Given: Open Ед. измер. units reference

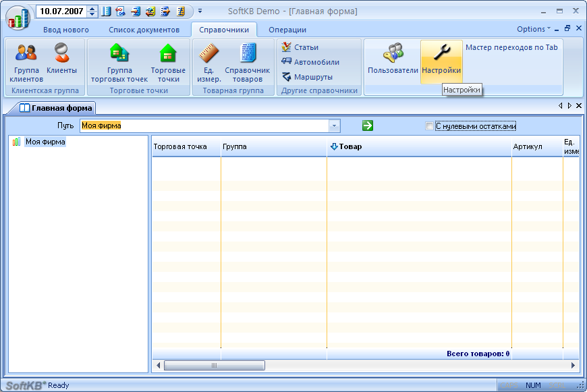Looking at the screenshot, I should click(x=209, y=63).
